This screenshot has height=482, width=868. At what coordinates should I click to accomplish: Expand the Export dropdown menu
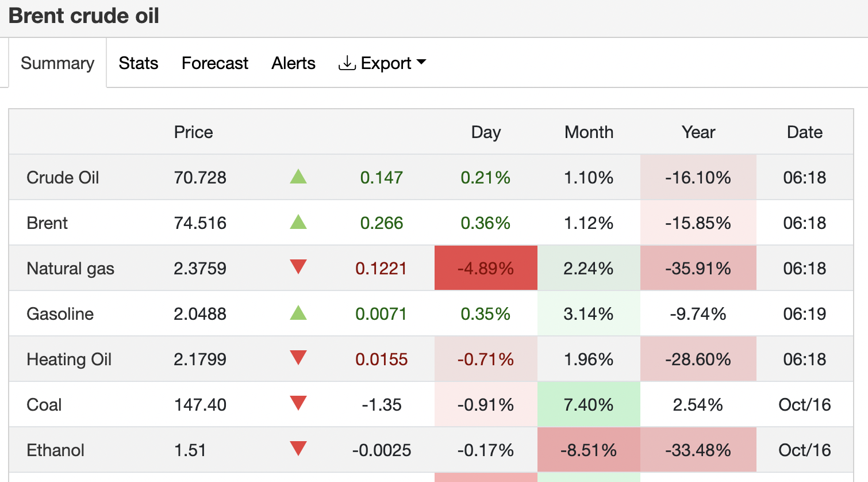coord(383,63)
